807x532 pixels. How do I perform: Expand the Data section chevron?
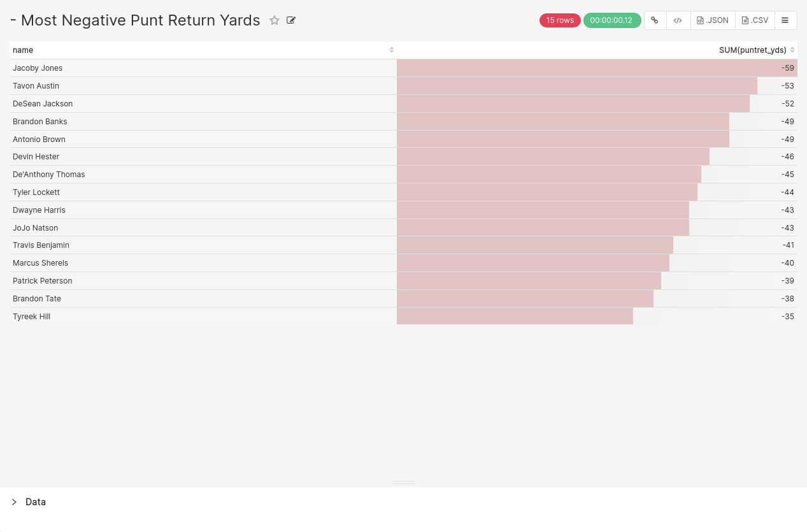click(14, 502)
